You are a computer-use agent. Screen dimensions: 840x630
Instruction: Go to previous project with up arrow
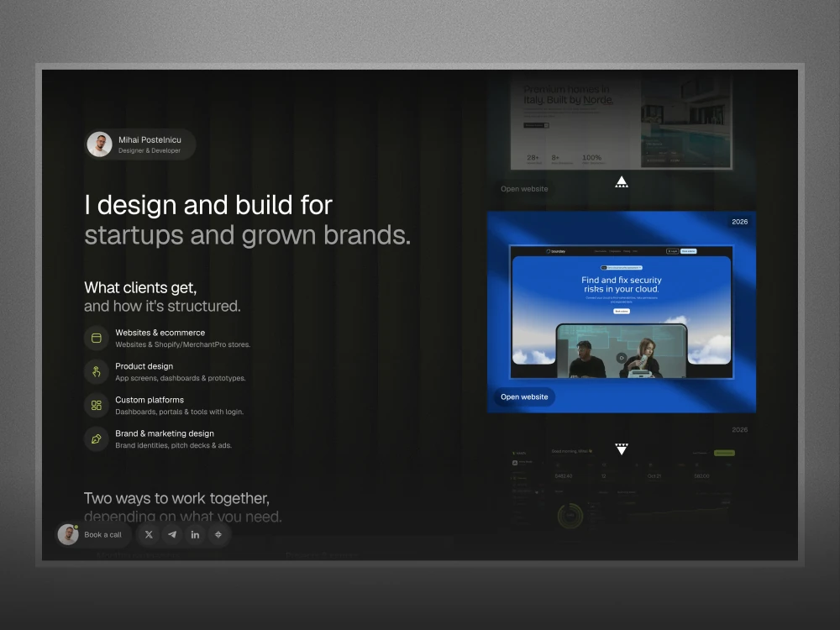tap(622, 182)
